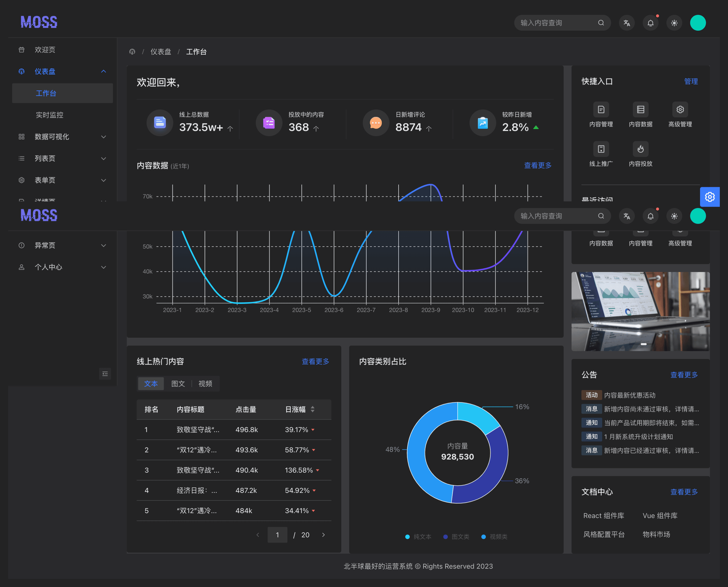Sort table by 日涨幅 column arrows

(312, 409)
